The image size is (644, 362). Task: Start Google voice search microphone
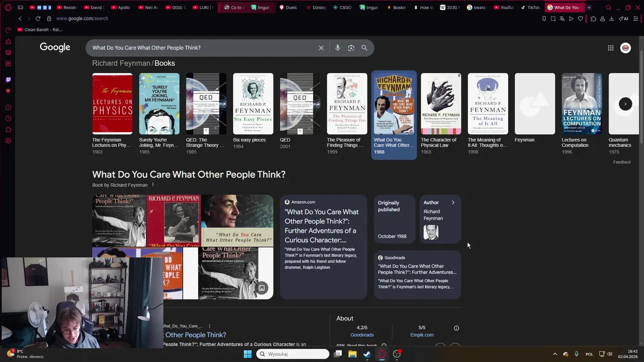(x=338, y=48)
